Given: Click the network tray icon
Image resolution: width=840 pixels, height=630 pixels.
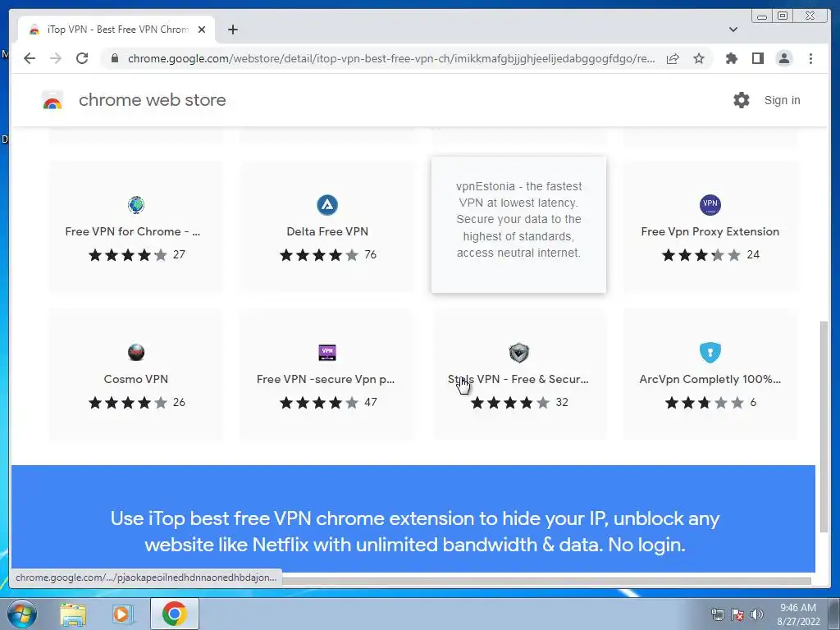Looking at the screenshot, I should coord(717,614).
